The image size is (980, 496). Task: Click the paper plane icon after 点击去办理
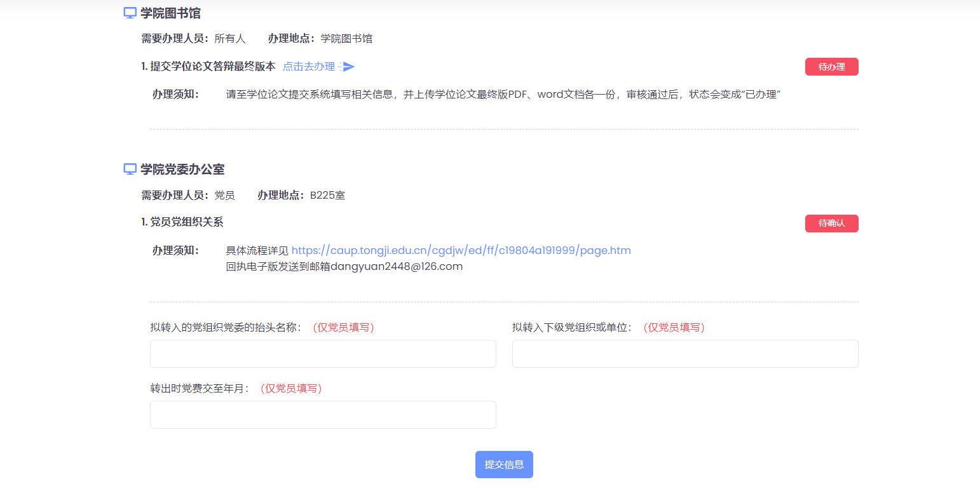(348, 67)
